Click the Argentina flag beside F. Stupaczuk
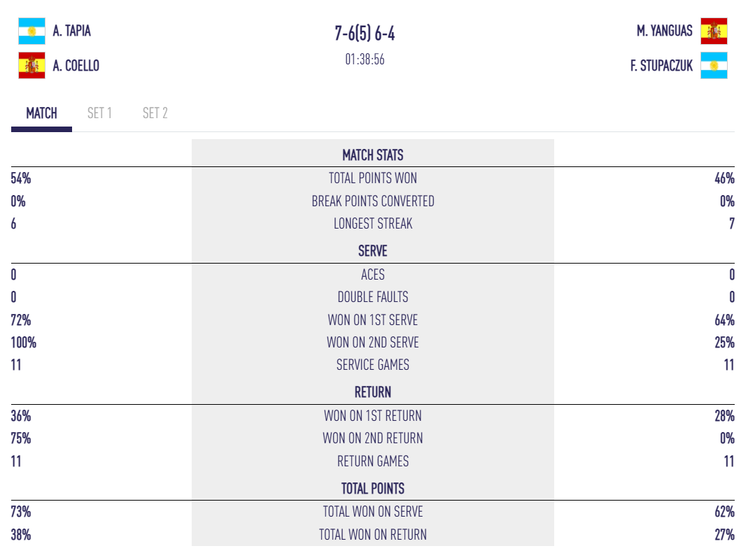This screenshot has height=560, width=748. [x=714, y=66]
